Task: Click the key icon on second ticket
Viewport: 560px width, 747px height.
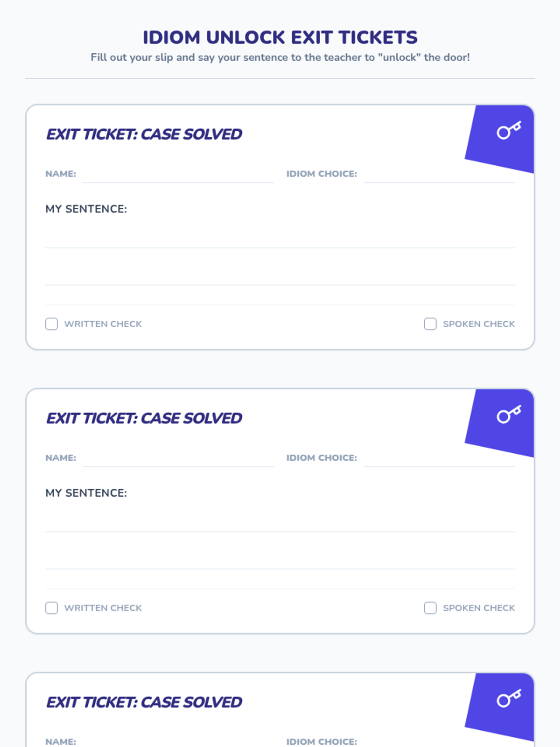Action: tap(509, 415)
